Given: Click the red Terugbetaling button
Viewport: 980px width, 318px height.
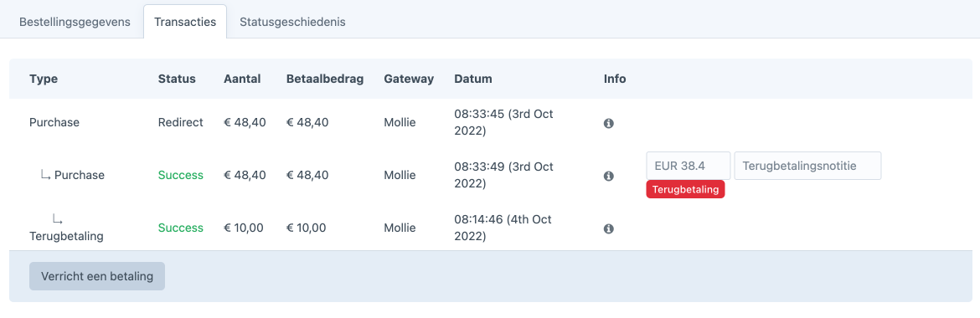Looking at the screenshot, I should click(686, 190).
